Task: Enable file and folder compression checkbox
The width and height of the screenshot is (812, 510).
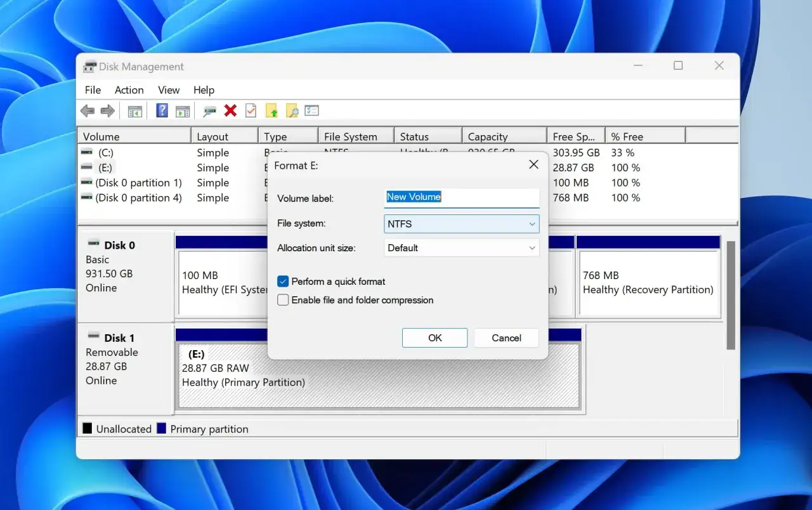Action: click(x=283, y=300)
